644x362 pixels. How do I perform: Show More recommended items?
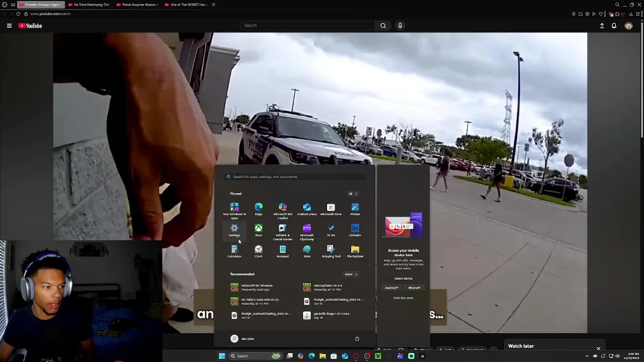pyautogui.click(x=351, y=274)
